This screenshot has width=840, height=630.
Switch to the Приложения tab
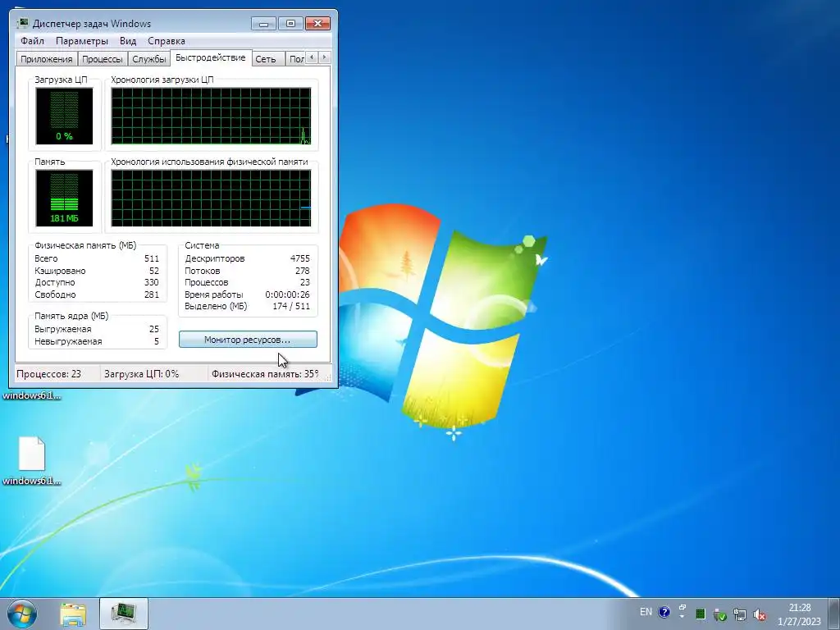(47, 59)
